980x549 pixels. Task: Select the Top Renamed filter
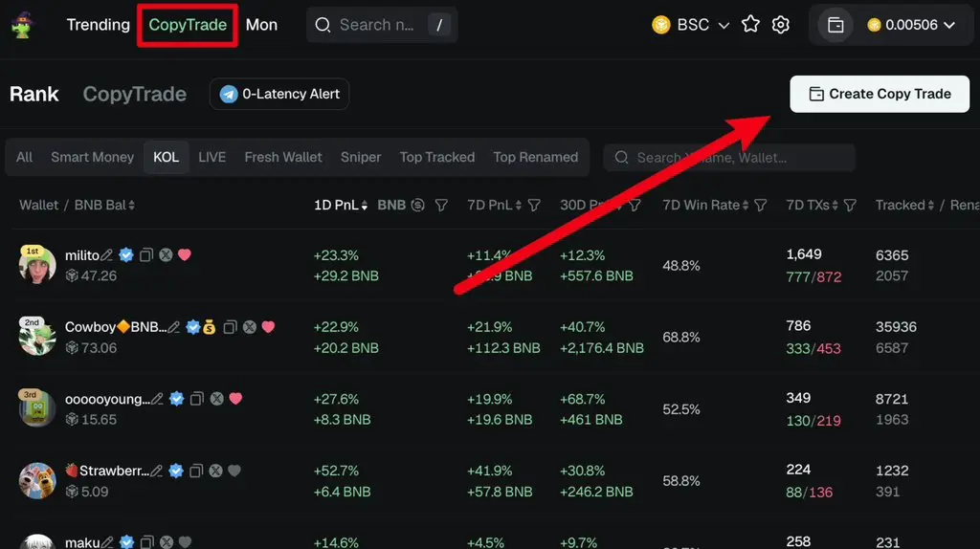pyautogui.click(x=536, y=158)
